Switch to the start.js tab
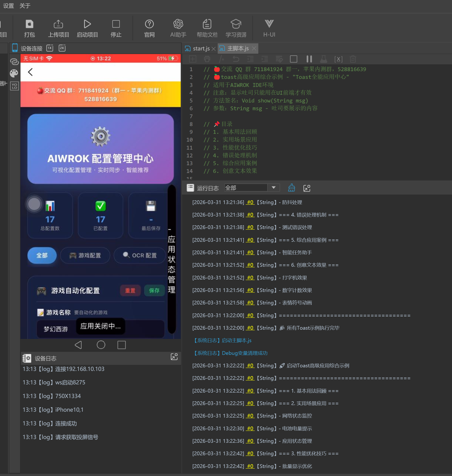Image resolution: width=452 pixels, height=476 pixels. tap(201, 49)
